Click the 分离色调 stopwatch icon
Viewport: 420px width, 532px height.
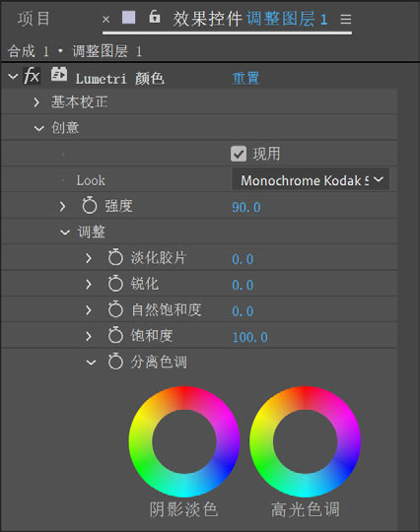[115, 361]
